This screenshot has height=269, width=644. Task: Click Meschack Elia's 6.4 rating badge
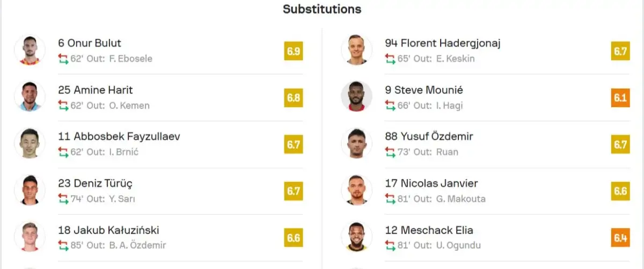pyautogui.click(x=620, y=237)
